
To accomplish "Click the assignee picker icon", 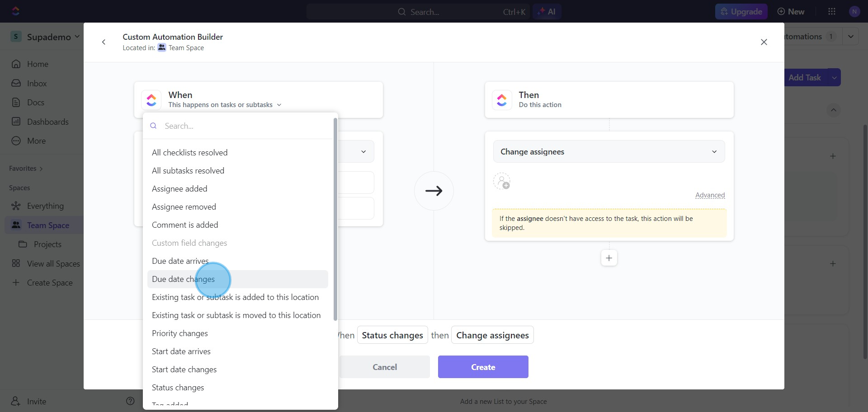I will [502, 182].
